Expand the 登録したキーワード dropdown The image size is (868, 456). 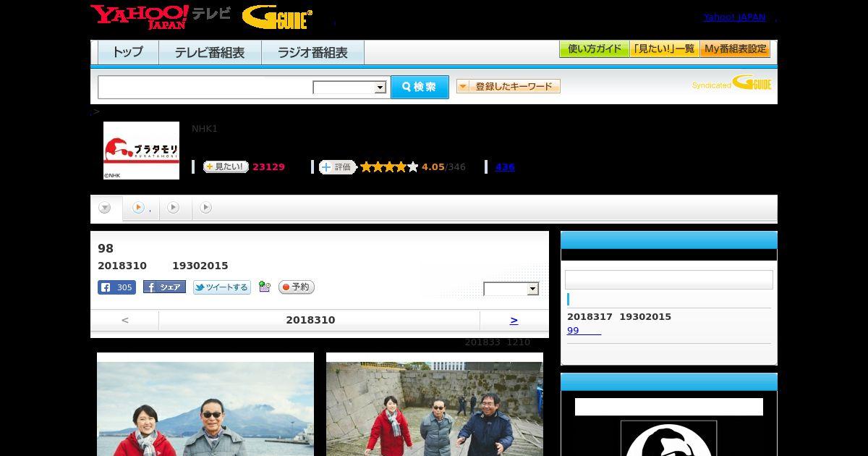click(x=509, y=86)
